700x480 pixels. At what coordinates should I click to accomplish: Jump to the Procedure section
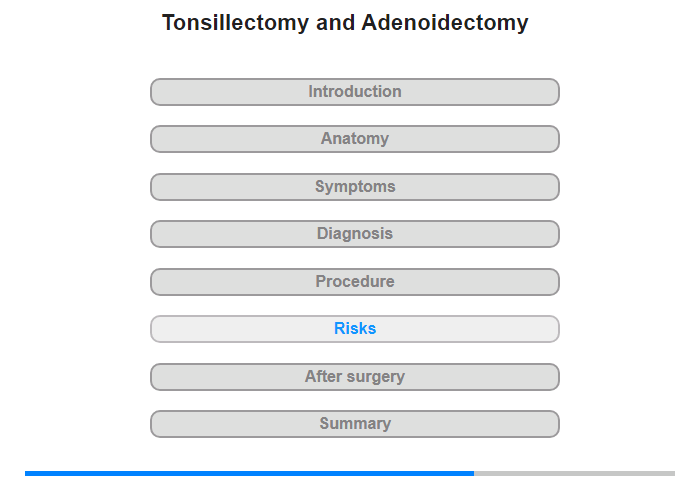click(x=354, y=282)
